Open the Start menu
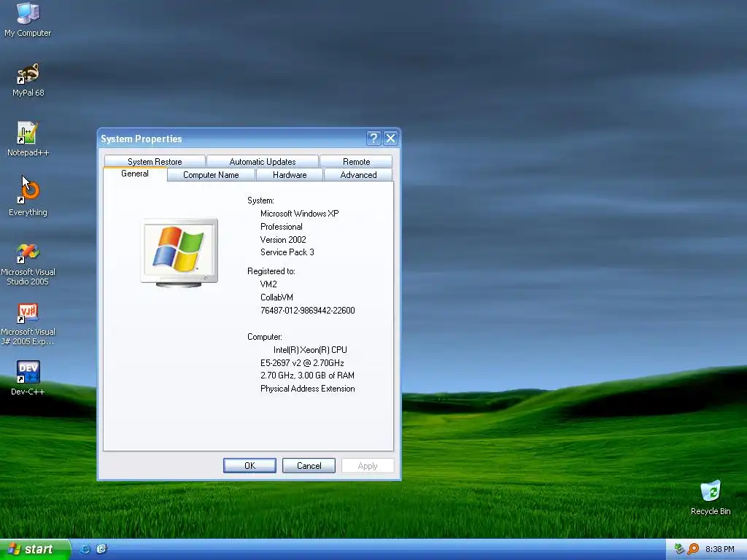The height and width of the screenshot is (560, 747). coord(35,549)
